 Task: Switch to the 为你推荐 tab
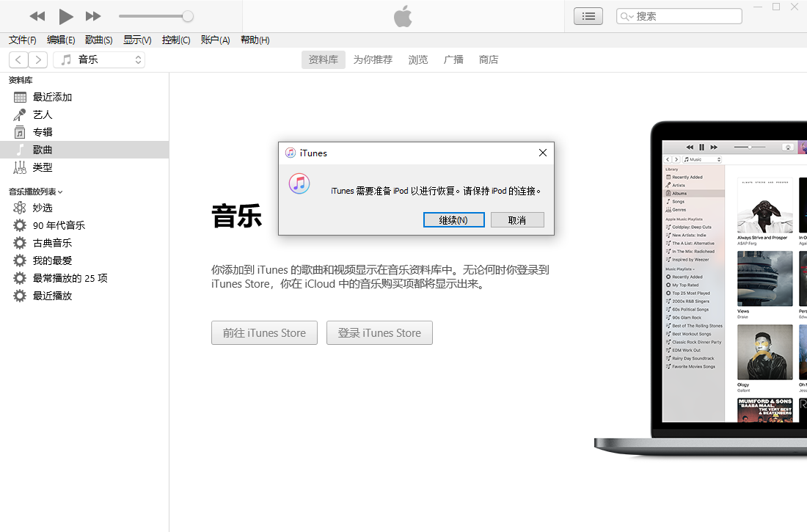[x=373, y=59]
